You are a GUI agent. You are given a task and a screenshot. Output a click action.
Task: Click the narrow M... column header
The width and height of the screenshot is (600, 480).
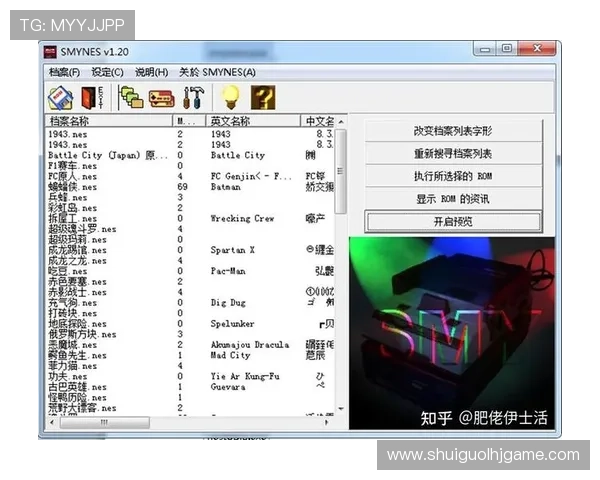[189, 121]
